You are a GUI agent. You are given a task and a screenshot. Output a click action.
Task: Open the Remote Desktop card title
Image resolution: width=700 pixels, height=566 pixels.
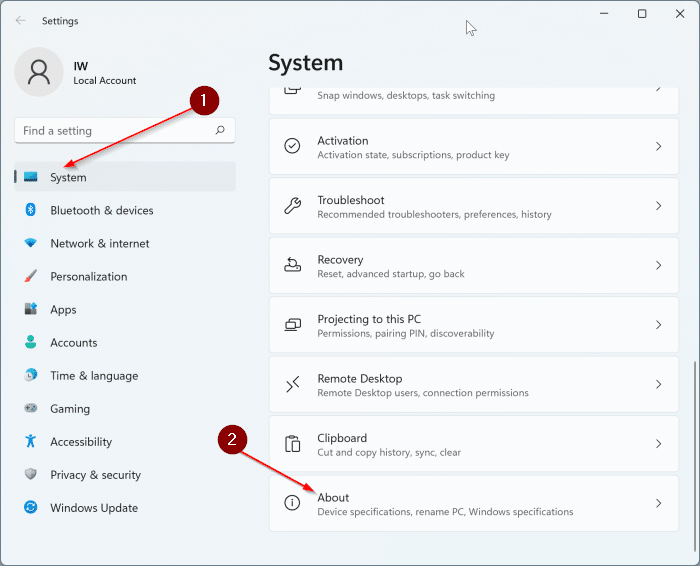tap(359, 379)
